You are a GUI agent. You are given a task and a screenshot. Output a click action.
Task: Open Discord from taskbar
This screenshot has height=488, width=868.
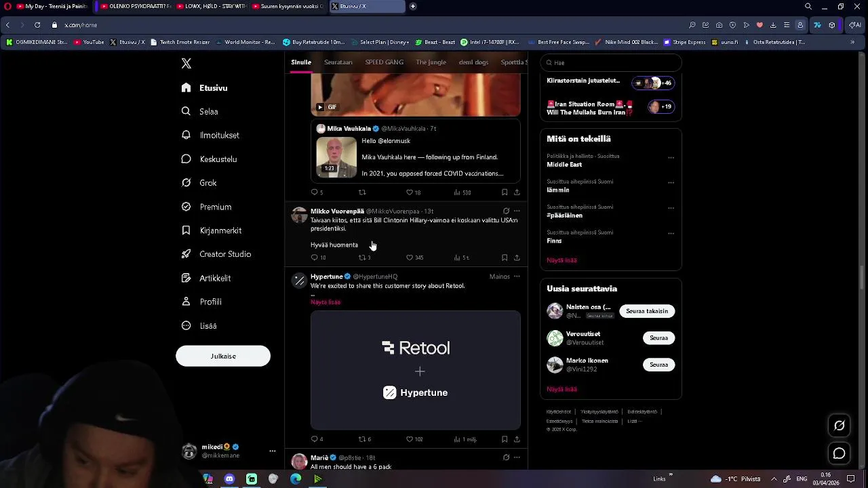[229, 479]
